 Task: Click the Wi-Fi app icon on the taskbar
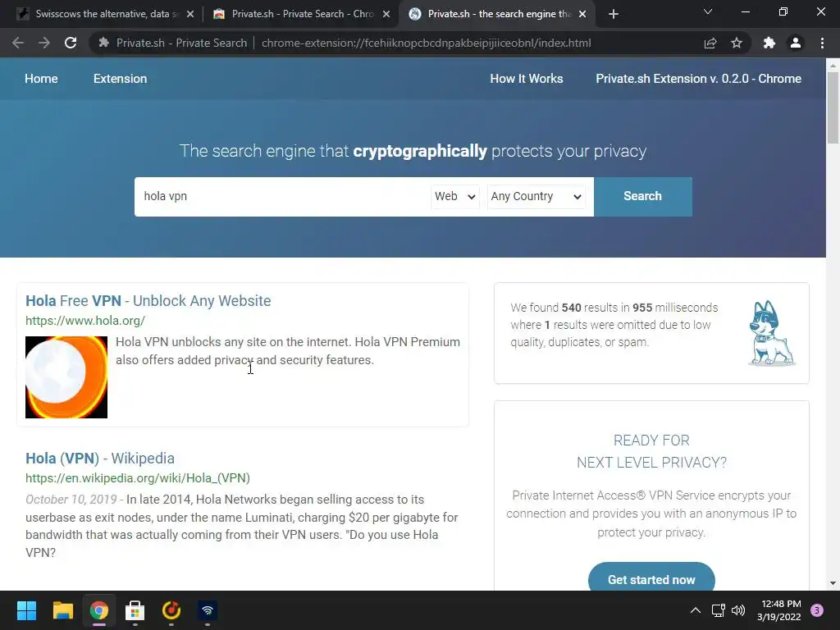point(208,610)
